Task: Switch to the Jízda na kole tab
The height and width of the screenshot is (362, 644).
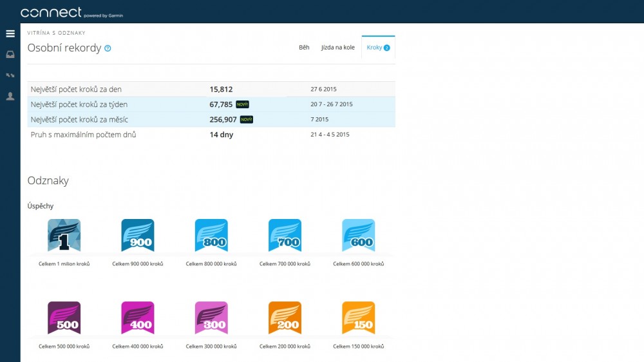Action: (338, 48)
